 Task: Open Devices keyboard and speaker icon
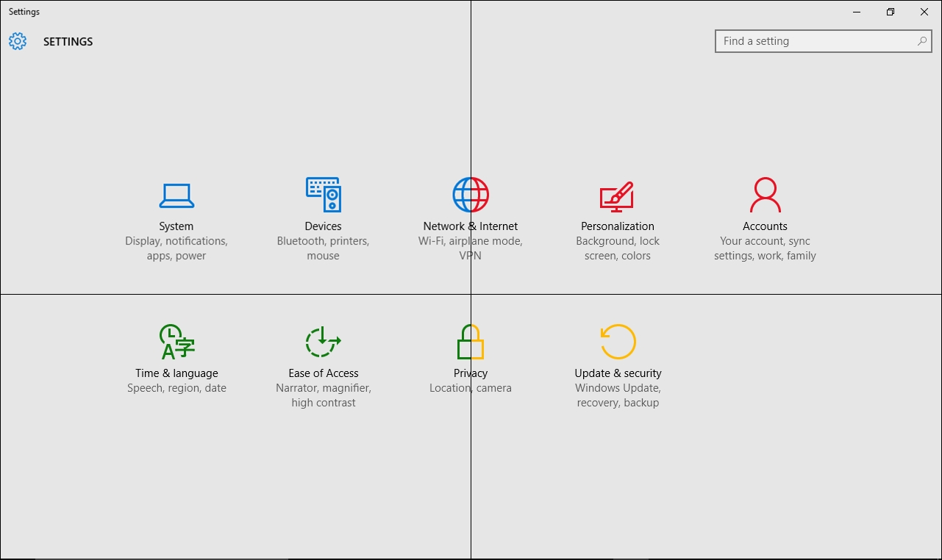click(x=324, y=195)
